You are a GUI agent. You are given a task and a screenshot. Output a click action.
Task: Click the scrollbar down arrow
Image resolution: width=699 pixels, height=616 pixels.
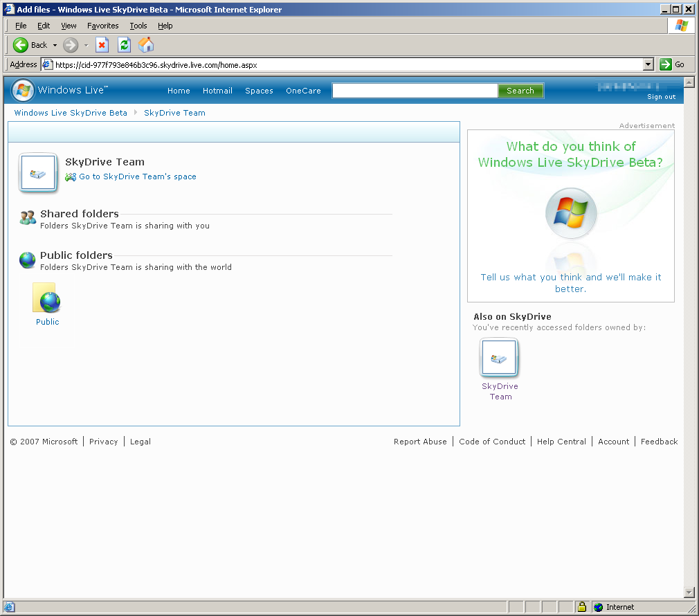point(689,592)
